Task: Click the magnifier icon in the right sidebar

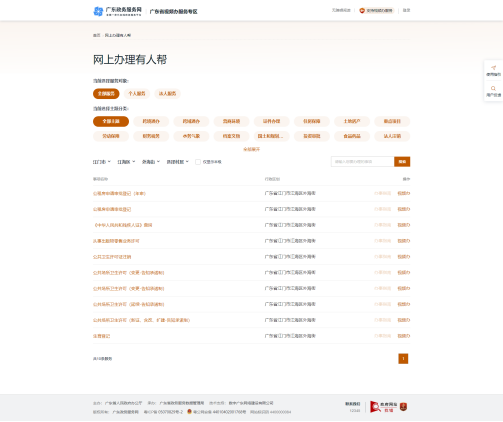Action: pyautogui.click(x=493, y=88)
